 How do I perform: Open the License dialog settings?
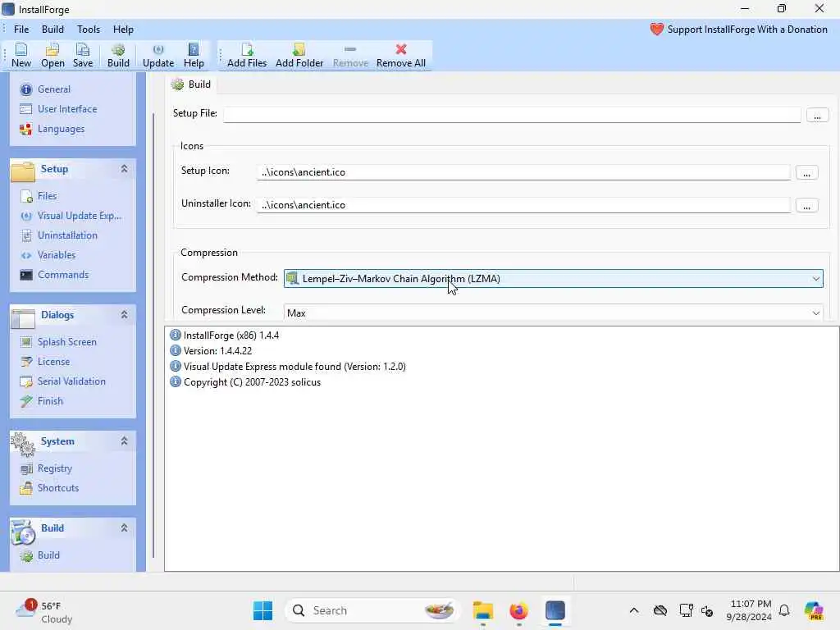pos(53,362)
